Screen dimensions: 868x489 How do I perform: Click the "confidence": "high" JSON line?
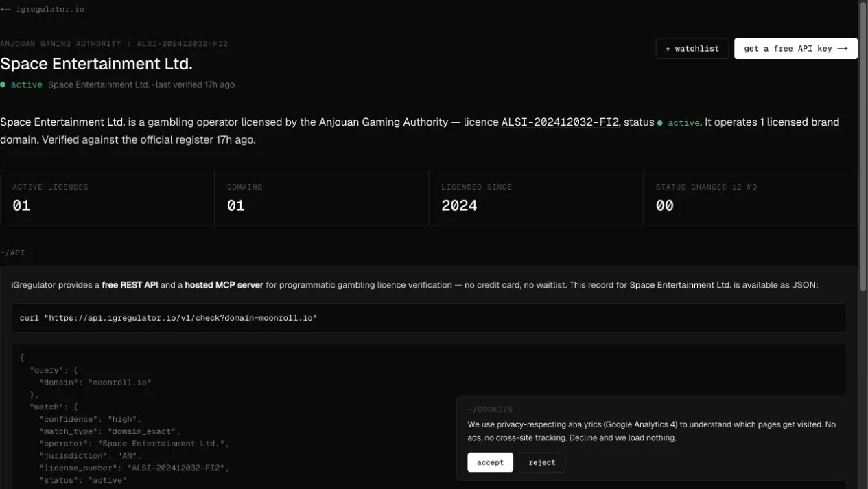point(90,419)
